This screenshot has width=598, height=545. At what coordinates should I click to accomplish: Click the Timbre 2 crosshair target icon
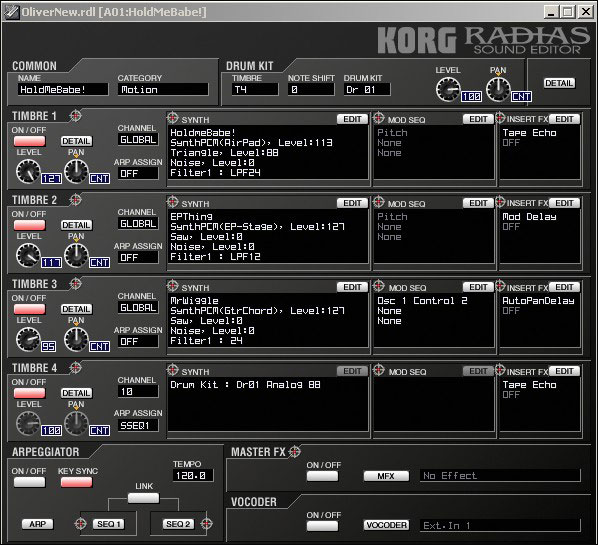(76, 199)
